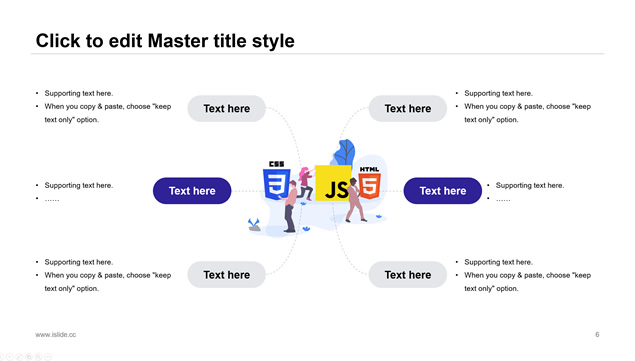Click the bottom-left gray Text here pill
The height and width of the screenshot is (361, 635).
(226, 275)
